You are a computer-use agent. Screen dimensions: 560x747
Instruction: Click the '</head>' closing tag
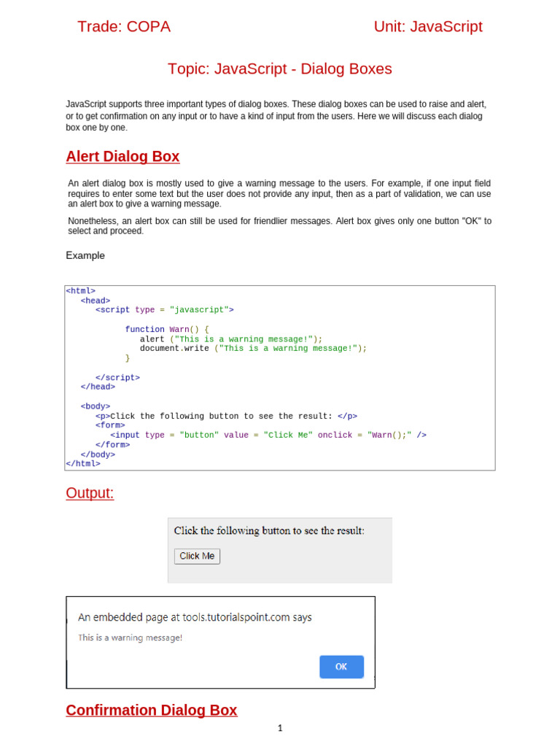(x=98, y=387)
